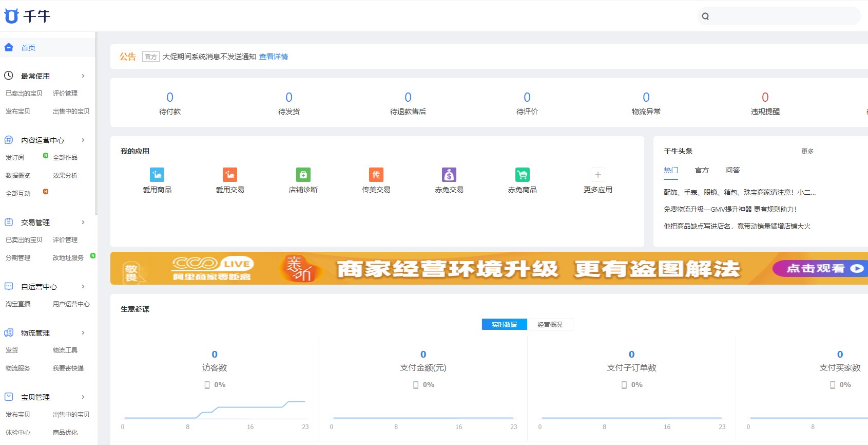
Task: Open the 查看详情 announcement link
Action: 274,57
